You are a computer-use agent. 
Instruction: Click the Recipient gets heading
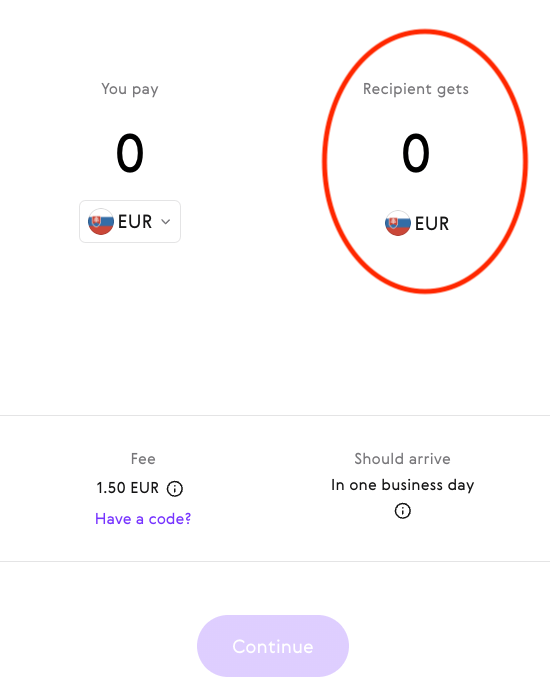416,89
